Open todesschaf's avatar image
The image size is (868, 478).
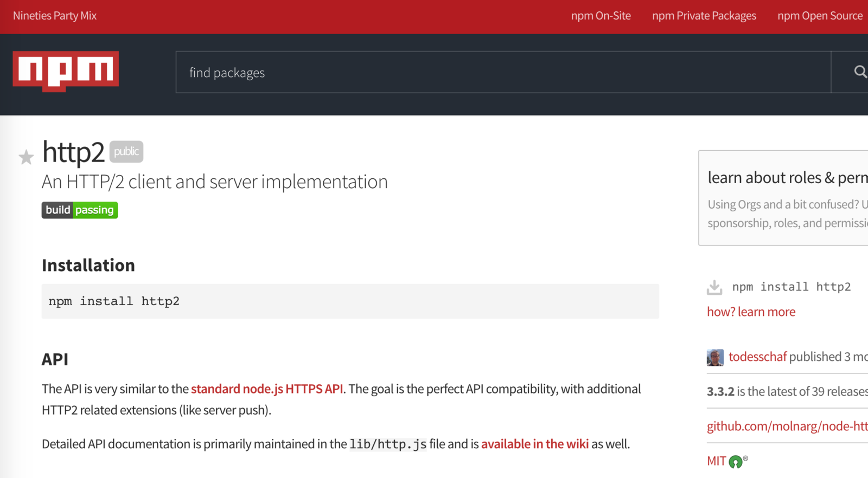pyautogui.click(x=715, y=358)
